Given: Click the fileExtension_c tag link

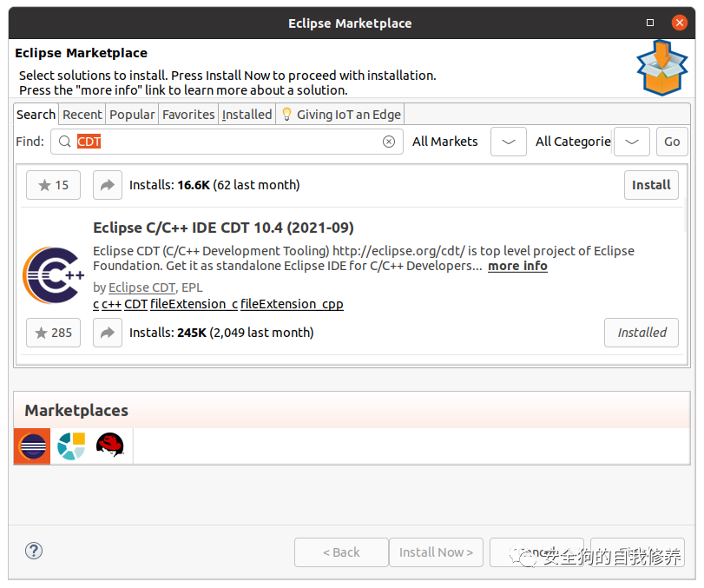Looking at the screenshot, I should click(194, 304).
